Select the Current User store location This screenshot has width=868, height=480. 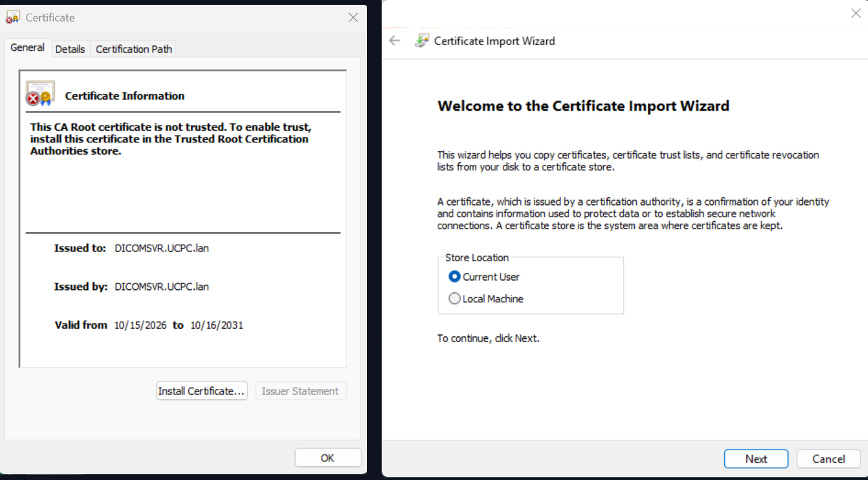tap(484, 277)
